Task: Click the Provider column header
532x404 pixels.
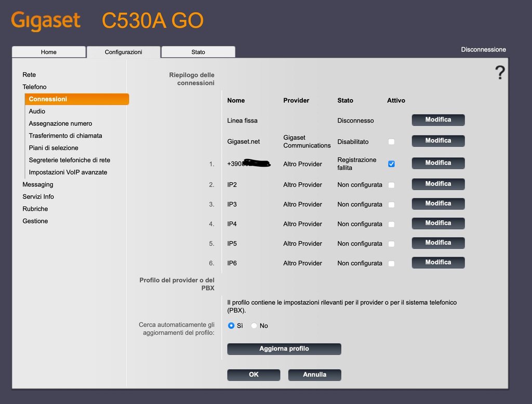Action: [296, 100]
